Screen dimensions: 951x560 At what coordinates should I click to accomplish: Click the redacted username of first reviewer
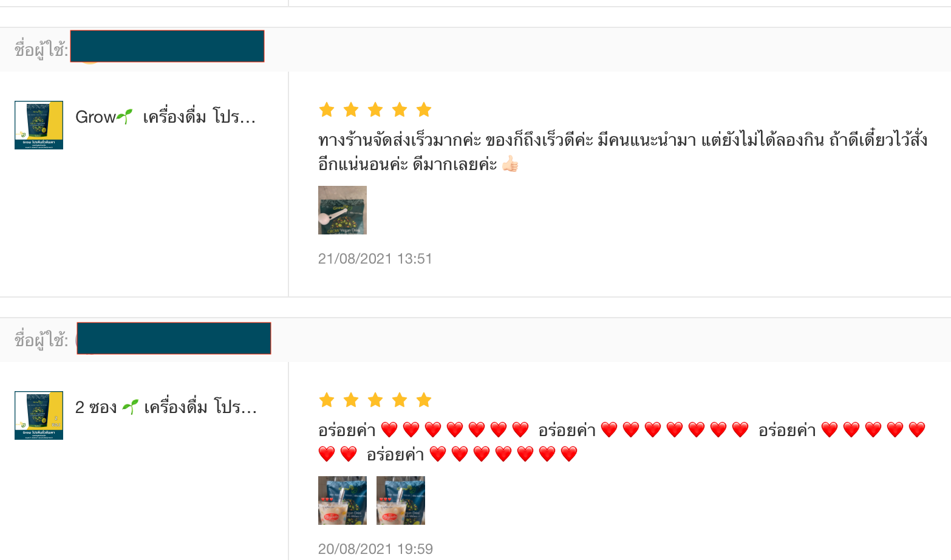pos(167,46)
